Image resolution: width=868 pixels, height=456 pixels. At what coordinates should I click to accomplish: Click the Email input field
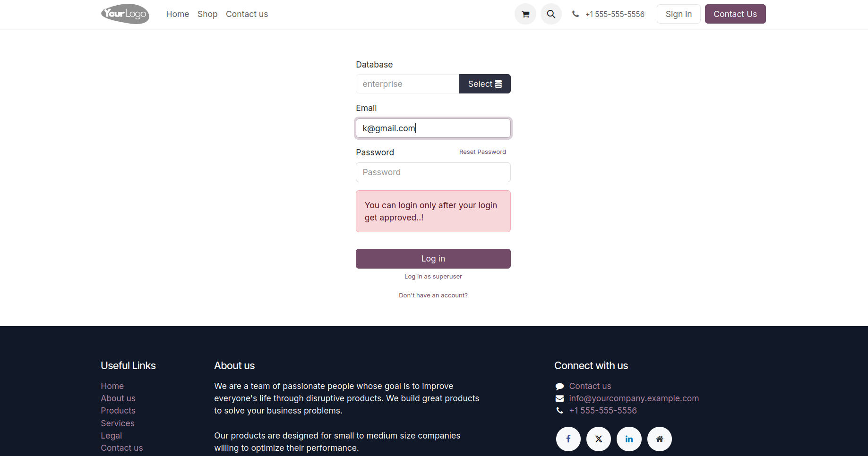433,128
